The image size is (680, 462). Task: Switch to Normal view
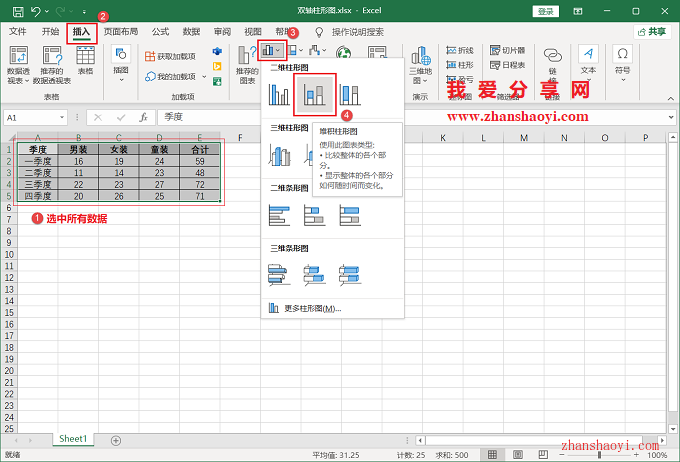point(492,455)
